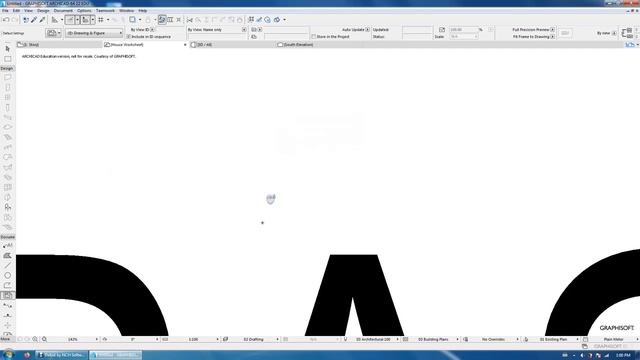
Task: Select the Slab tool
Action: coord(7,127)
